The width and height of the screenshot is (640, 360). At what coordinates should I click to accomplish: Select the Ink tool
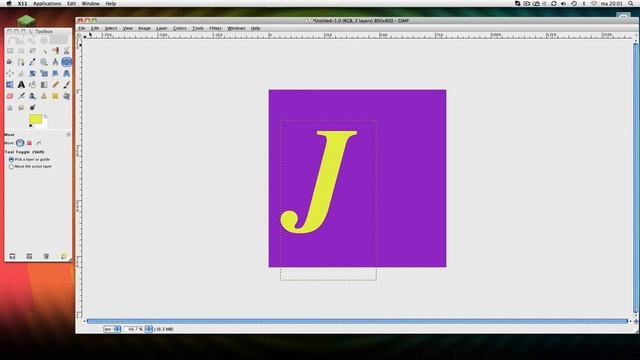tap(33, 96)
